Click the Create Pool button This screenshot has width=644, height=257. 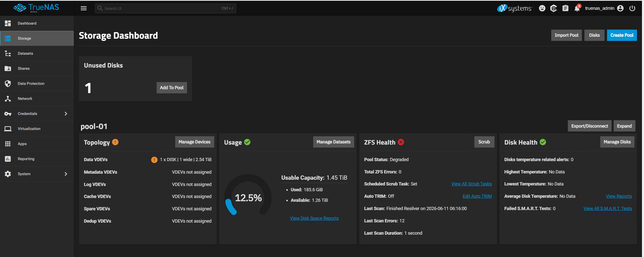click(622, 35)
